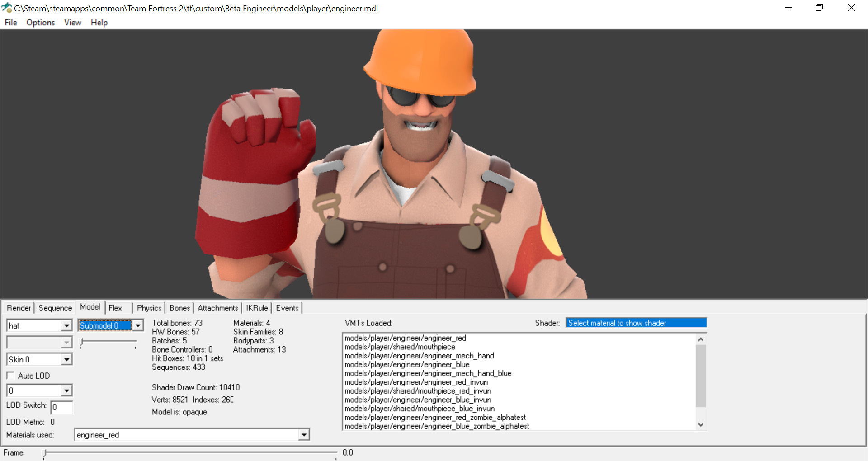Switch to the Flex tab
The width and height of the screenshot is (868, 461).
115,308
